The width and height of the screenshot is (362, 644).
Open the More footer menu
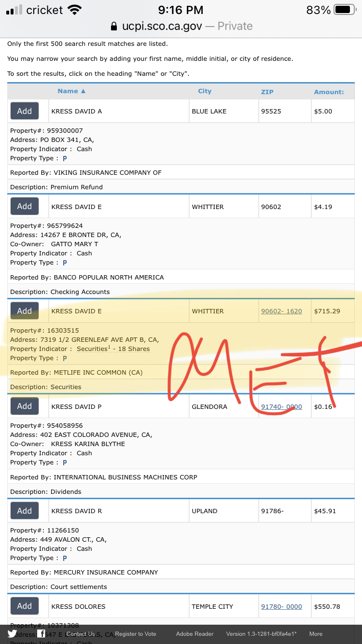click(316, 634)
